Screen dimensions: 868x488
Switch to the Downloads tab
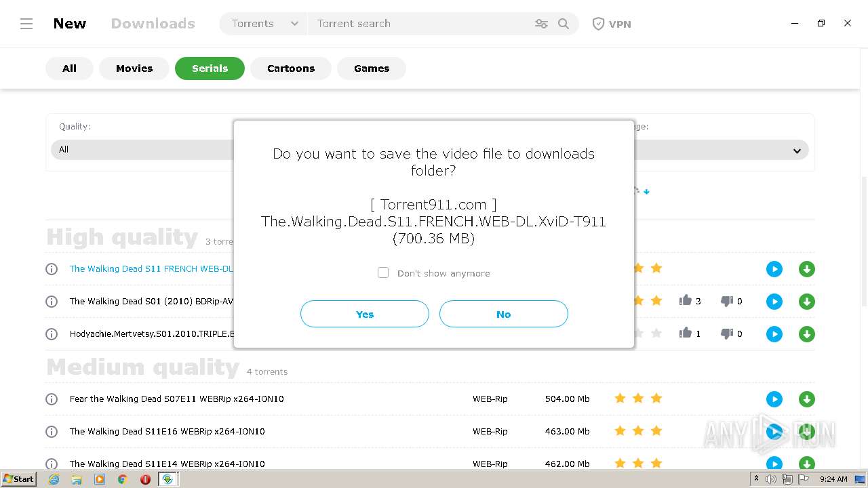click(x=153, y=24)
